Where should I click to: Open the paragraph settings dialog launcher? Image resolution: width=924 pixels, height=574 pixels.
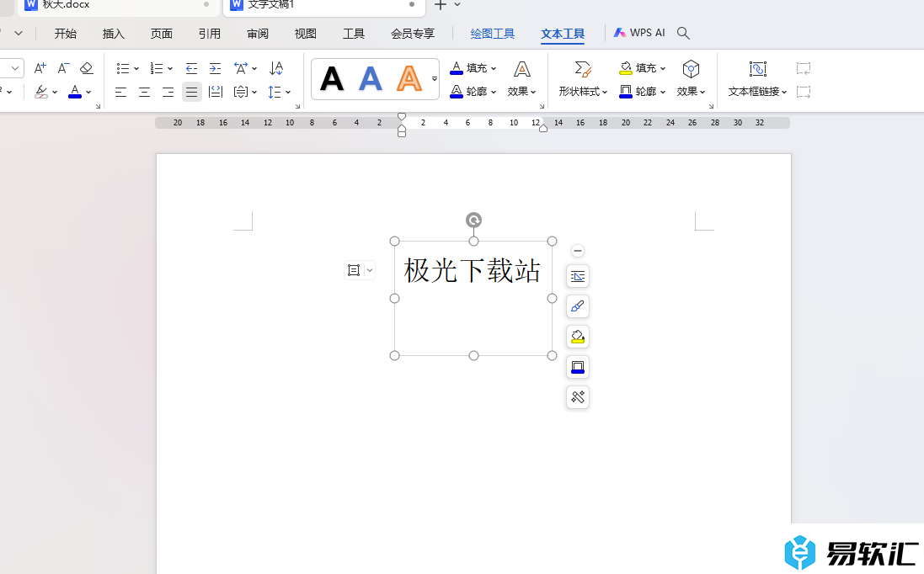[x=297, y=107]
